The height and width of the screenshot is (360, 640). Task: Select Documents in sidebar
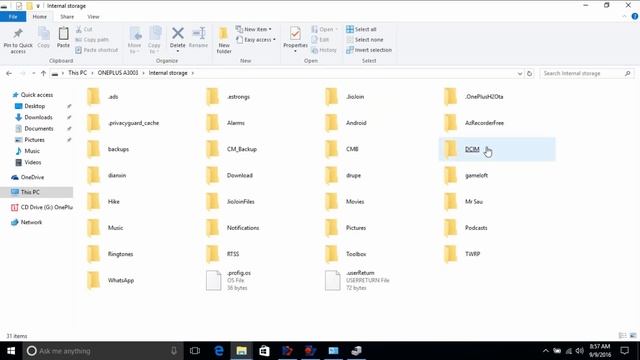point(39,129)
